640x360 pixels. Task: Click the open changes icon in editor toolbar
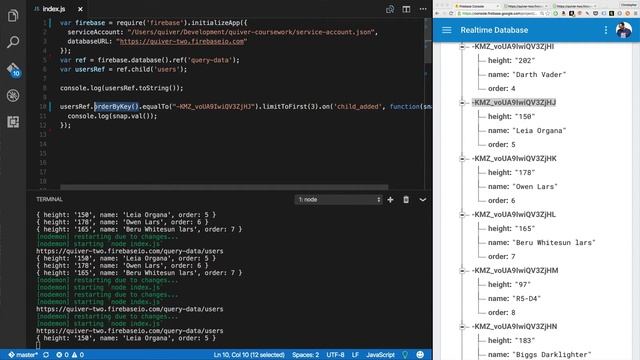point(390,9)
